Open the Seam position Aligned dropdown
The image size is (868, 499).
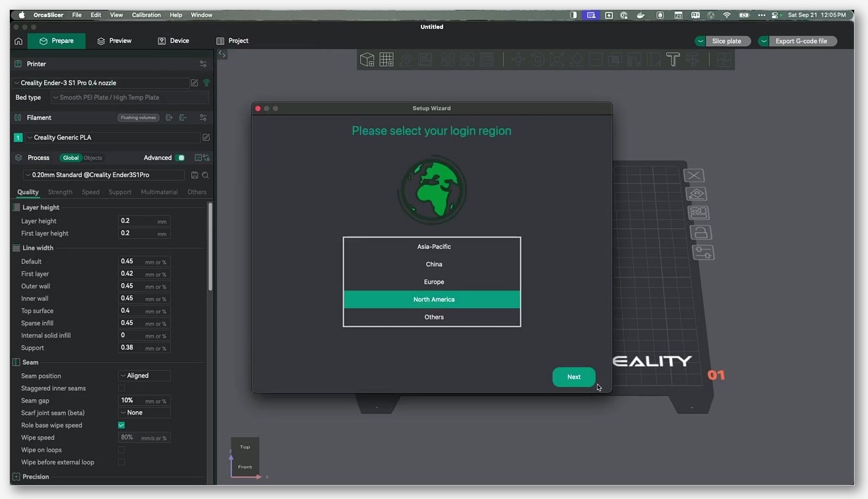(144, 376)
